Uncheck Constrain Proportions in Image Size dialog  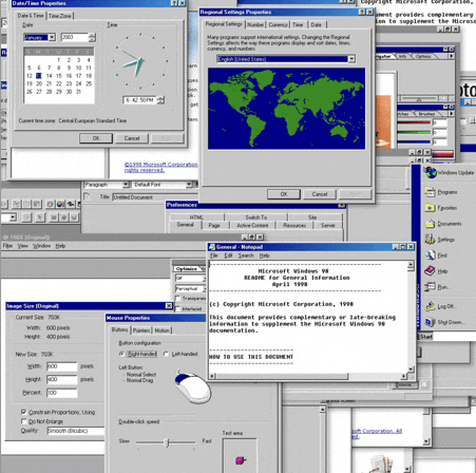pos(24,412)
